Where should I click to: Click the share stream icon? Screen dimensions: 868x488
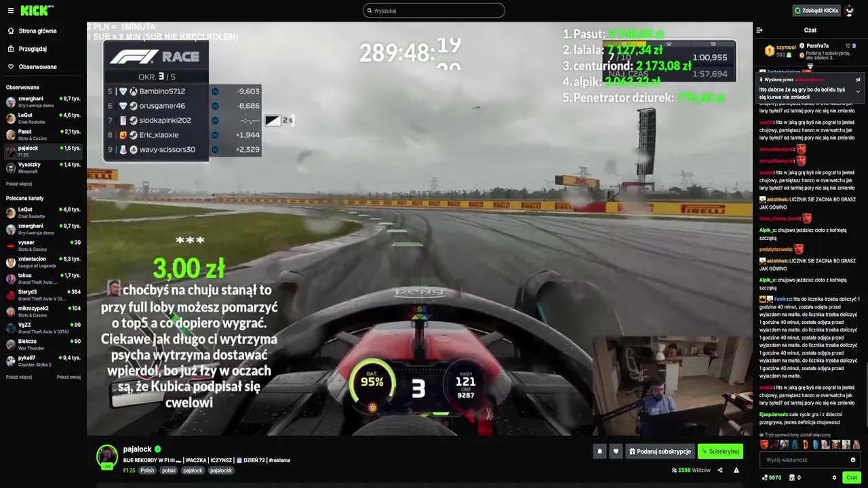720,470
